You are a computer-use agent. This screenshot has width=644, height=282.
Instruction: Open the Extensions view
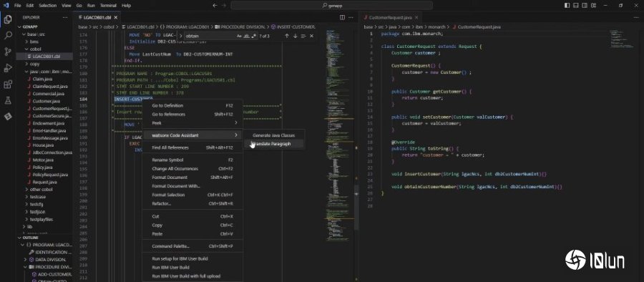(7, 84)
